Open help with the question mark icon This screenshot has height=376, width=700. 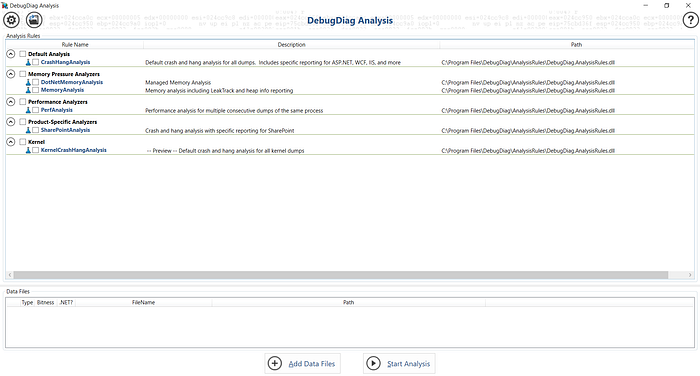coord(690,20)
